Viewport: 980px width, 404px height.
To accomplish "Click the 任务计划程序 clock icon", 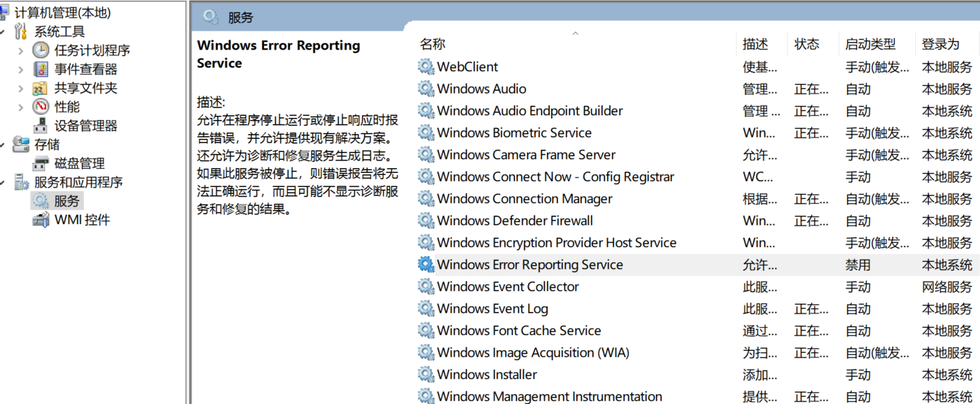I will pos(41,50).
